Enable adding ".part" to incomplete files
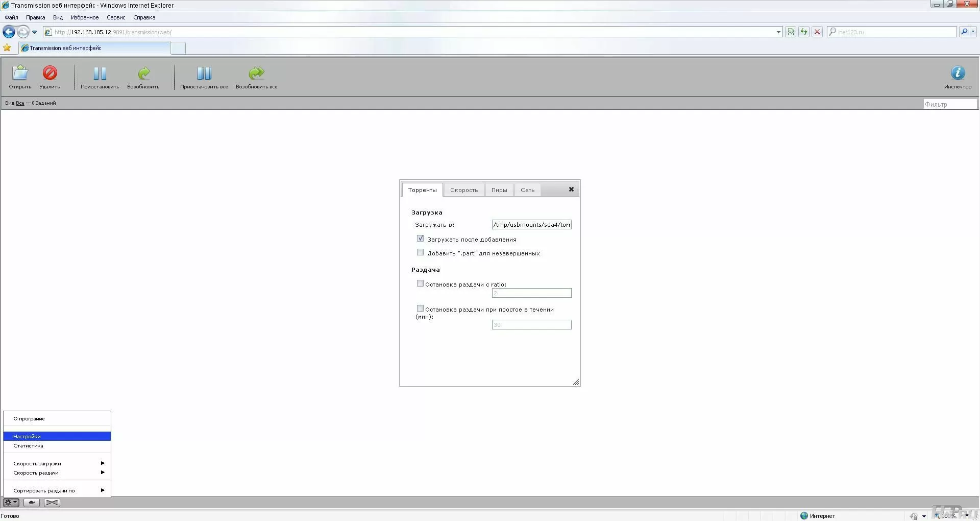Screen dimensions: 980x521 (x=421, y=252)
